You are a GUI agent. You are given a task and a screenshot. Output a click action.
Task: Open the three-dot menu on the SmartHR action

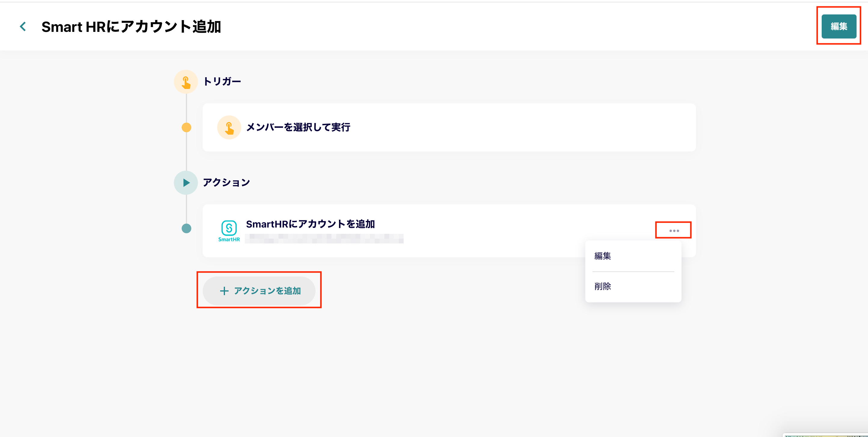[674, 231]
